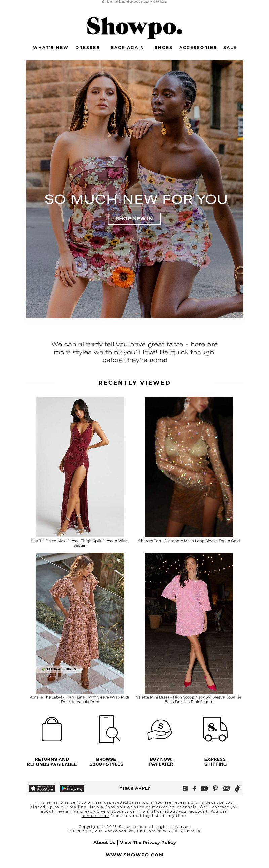
Task: Click the App Store download badge
Action: click(x=42, y=788)
